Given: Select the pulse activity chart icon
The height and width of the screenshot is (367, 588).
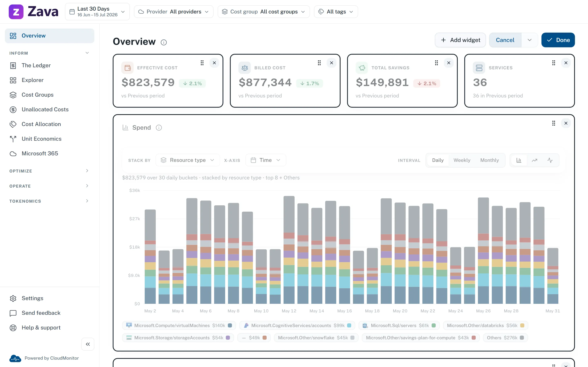Looking at the screenshot, I should tap(550, 160).
